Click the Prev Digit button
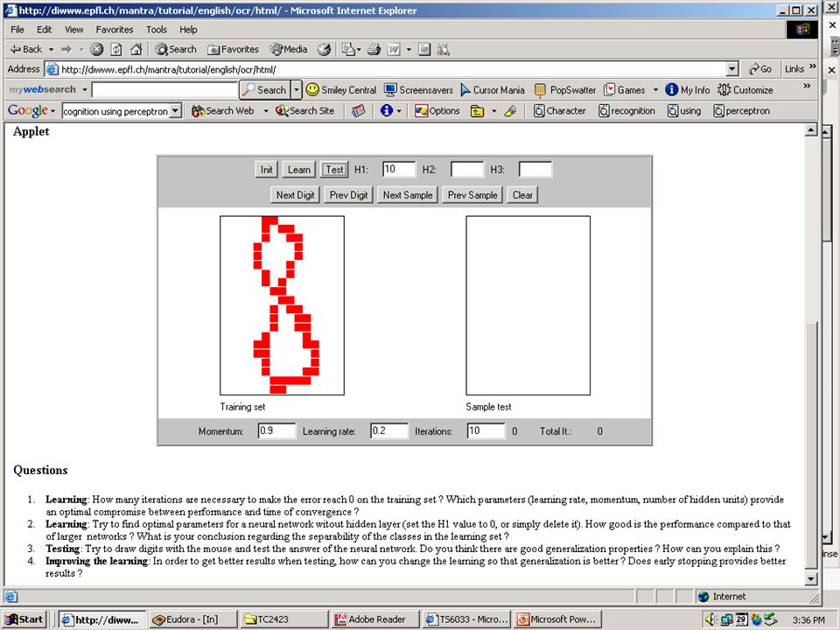This screenshot has width=840, height=630. 349,195
